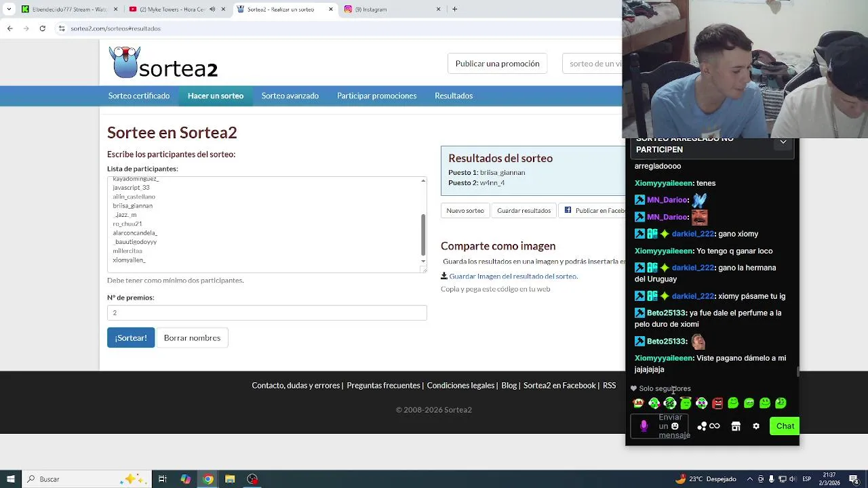Select the red angry emote

717,403
